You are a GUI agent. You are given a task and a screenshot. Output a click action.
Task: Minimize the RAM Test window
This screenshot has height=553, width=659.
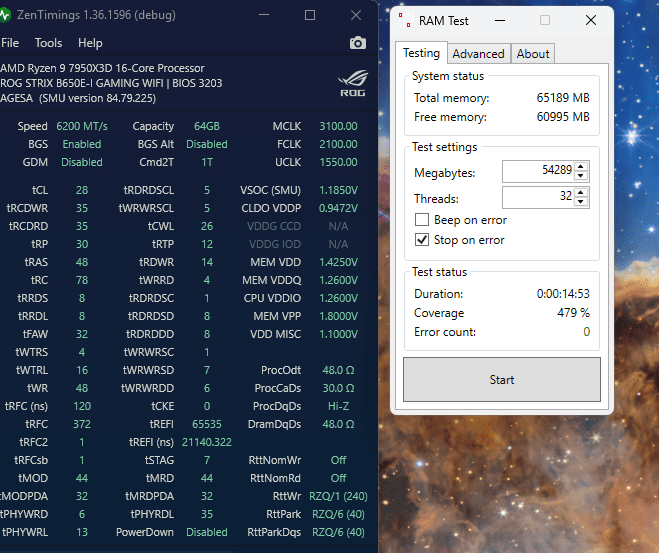[500, 20]
